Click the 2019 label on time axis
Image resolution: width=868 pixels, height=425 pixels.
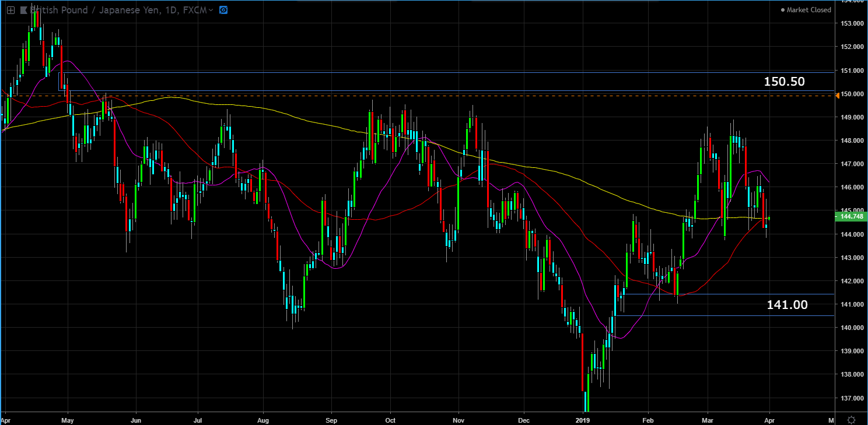583,419
